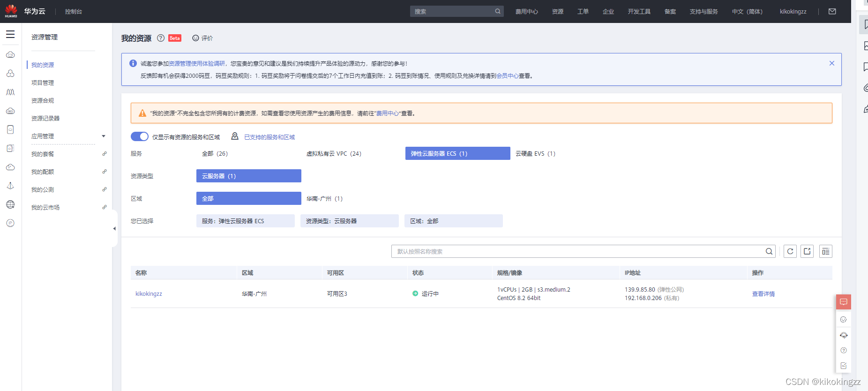The image size is (868, 391).
Task: Collapse the left navigation panel handle
Action: point(114,228)
